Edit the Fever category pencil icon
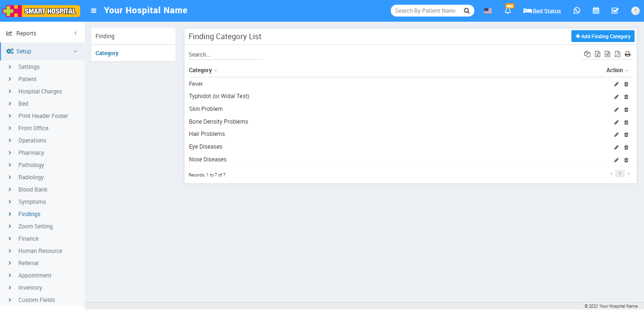This screenshot has width=644, height=310. coord(616,84)
